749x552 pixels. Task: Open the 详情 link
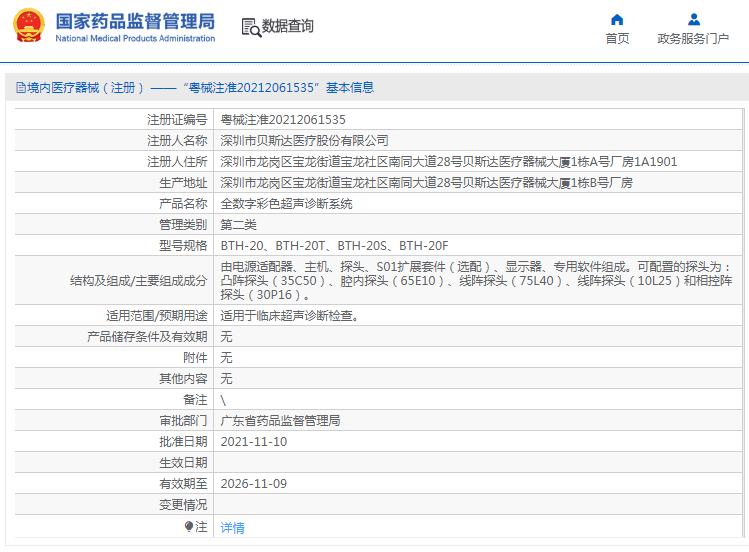click(232, 527)
